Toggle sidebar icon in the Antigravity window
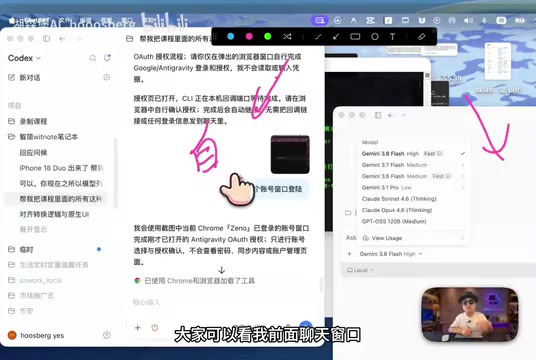 coord(378,115)
